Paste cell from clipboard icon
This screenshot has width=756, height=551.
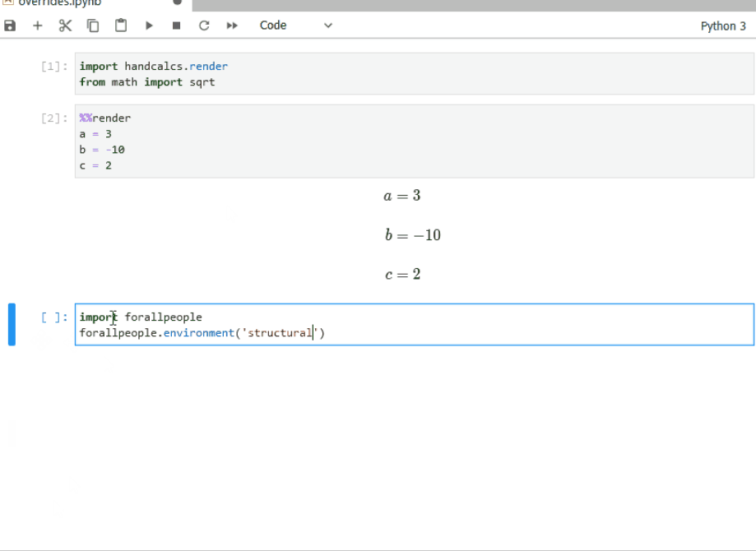point(121,25)
